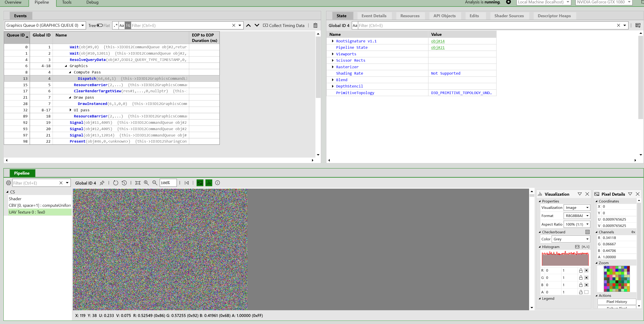This screenshot has width=644, height=324.
Task: Click the pipeline filter settings gear icon
Action: pyautogui.click(x=8, y=183)
